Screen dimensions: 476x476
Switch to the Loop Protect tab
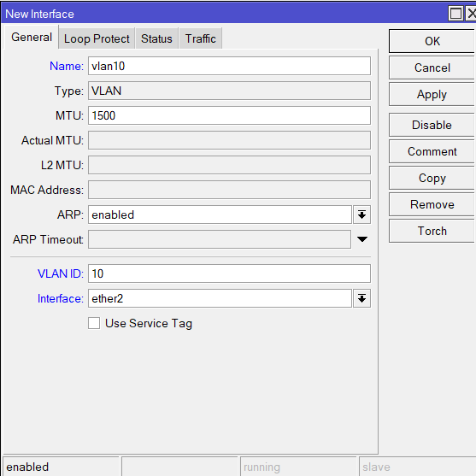97,38
